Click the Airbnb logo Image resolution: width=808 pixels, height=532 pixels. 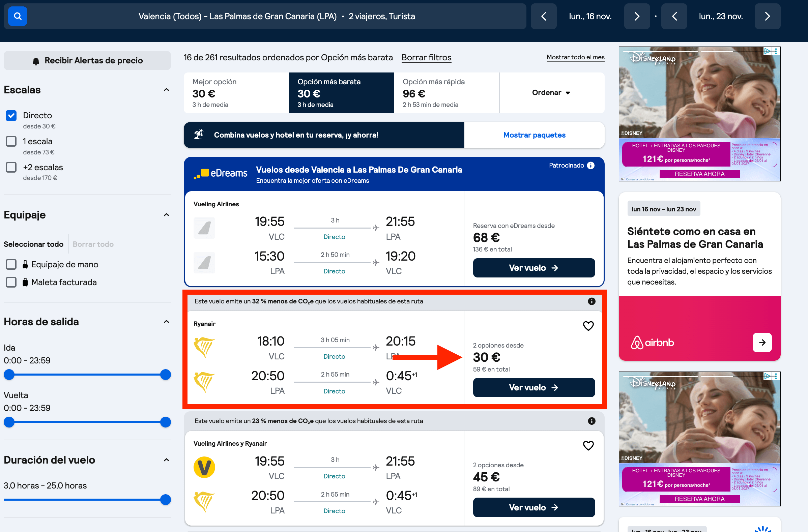point(652,343)
